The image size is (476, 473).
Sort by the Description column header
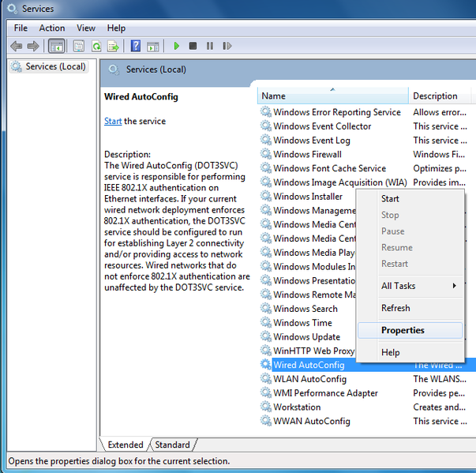coord(439,96)
